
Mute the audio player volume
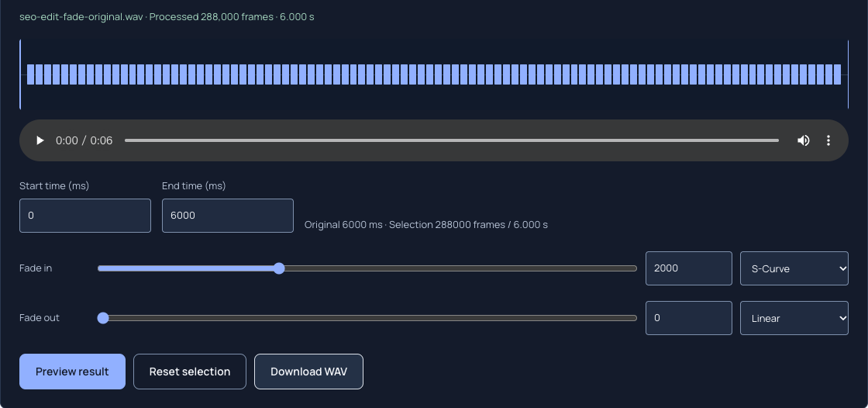(x=803, y=140)
